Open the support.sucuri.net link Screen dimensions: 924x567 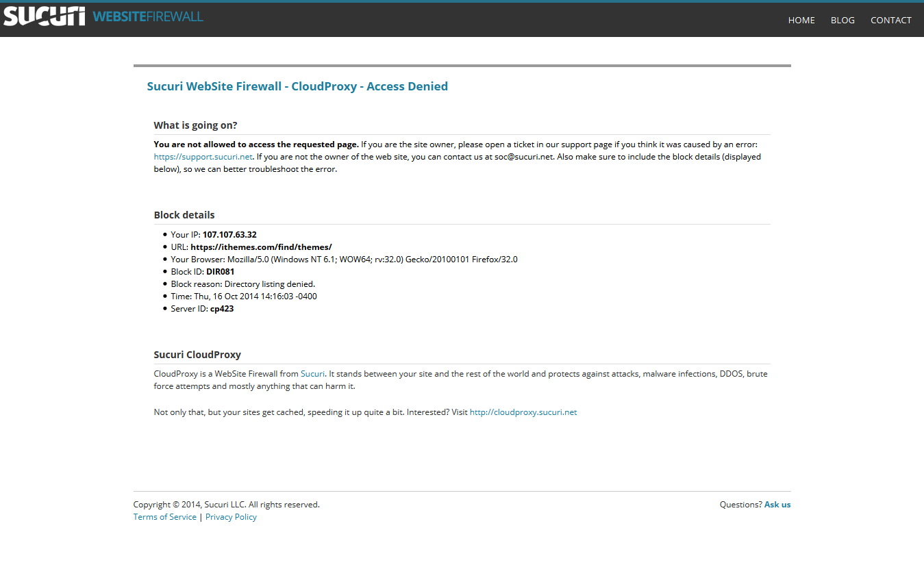[203, 157]
